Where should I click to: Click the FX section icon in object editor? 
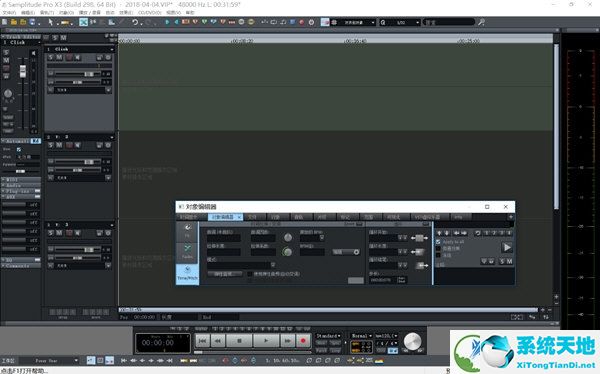click(187, 231)
